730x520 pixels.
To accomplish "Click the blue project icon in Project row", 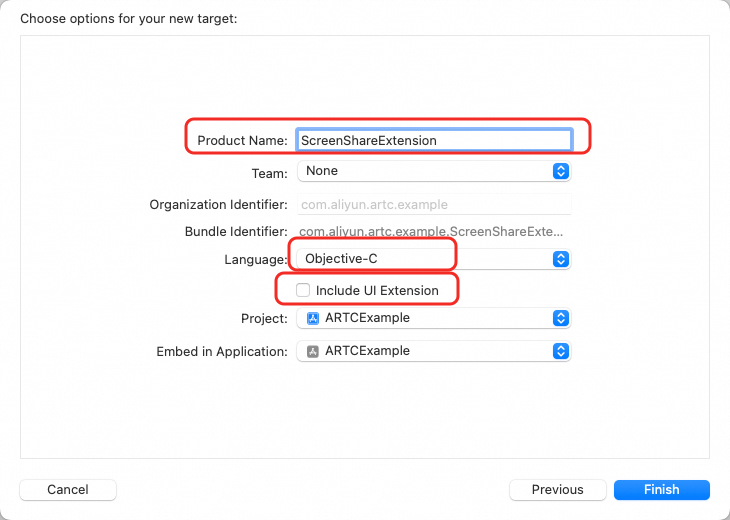I will (x=313, y=318).
